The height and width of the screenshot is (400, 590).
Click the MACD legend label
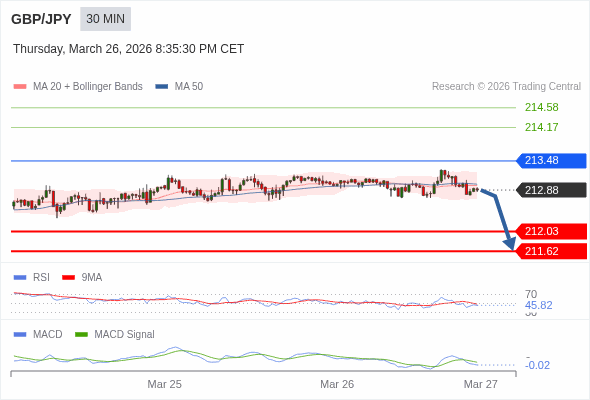tap(47, 335)
